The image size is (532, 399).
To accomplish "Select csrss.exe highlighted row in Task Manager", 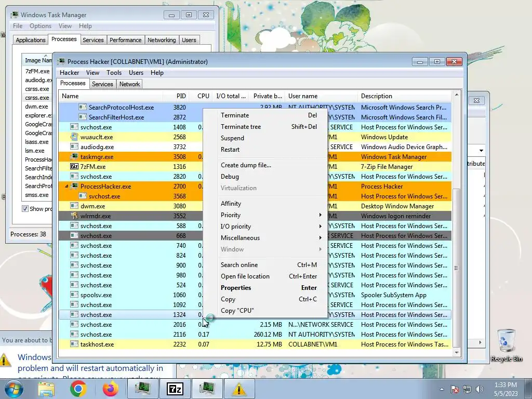I will point(37,98).
